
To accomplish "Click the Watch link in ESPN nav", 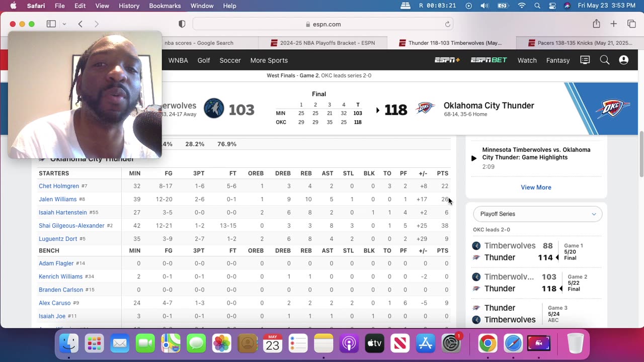I will click(527, 60).
